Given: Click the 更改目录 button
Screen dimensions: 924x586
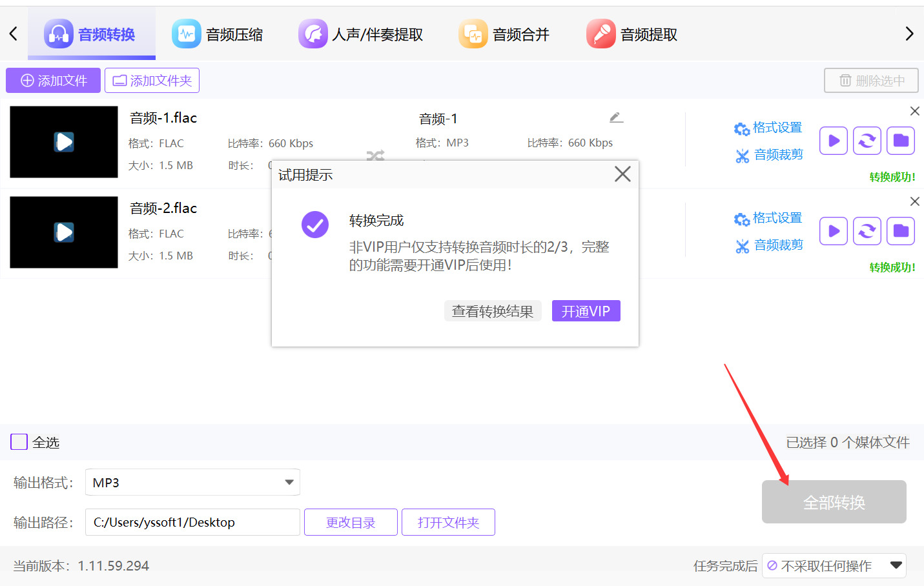Looking at the screenshot, I should (x=351, y=522).
